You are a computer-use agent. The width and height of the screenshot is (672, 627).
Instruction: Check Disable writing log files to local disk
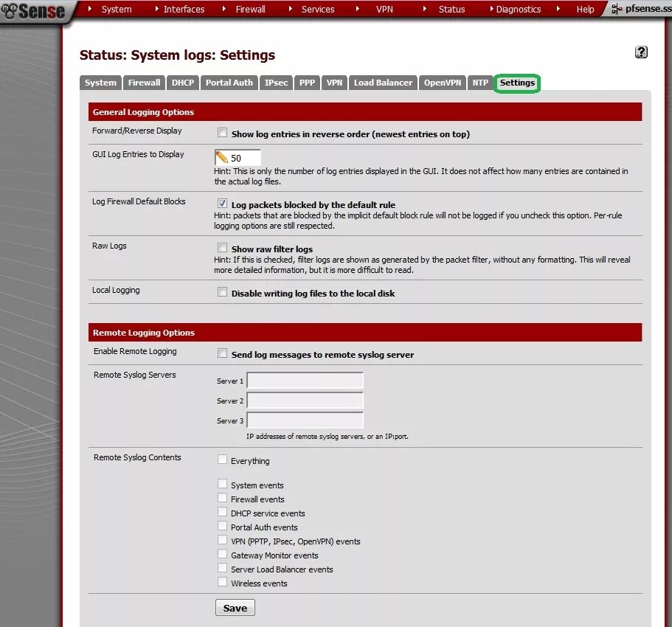point(222,292)
